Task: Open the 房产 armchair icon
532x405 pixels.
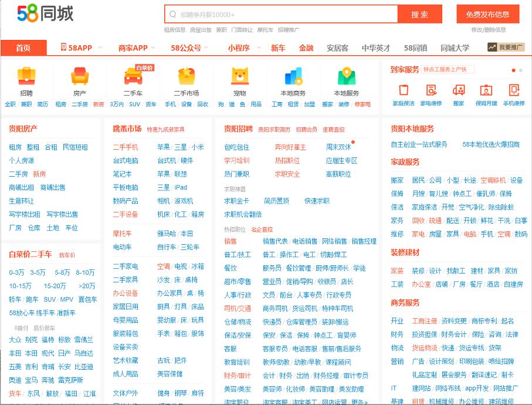Action: coord(80,76)
